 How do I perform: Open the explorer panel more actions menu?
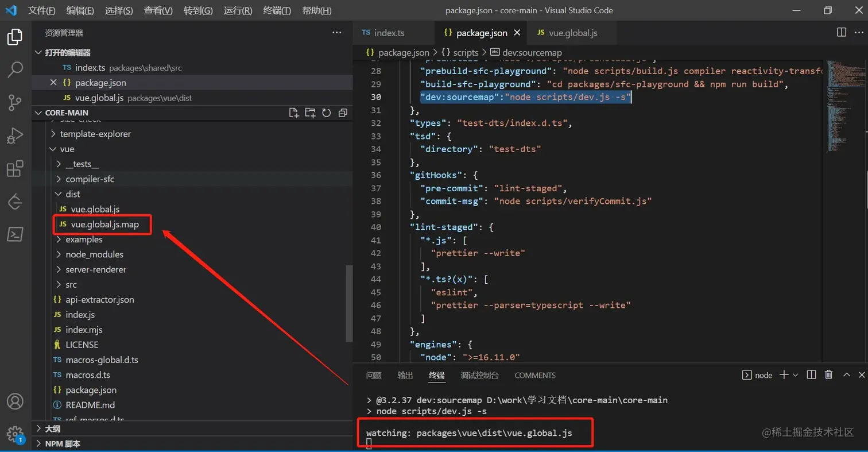pyautogui.click(x=337, y=33)
